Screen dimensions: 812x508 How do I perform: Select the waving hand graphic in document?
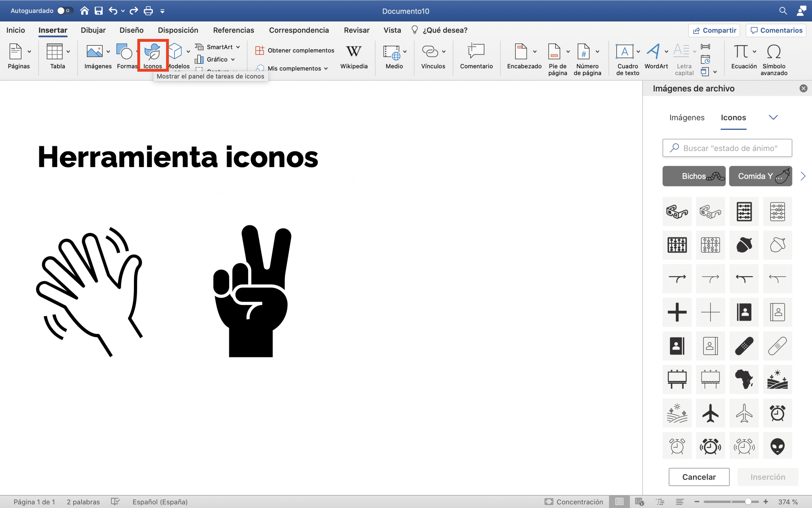tap(90, 292)
